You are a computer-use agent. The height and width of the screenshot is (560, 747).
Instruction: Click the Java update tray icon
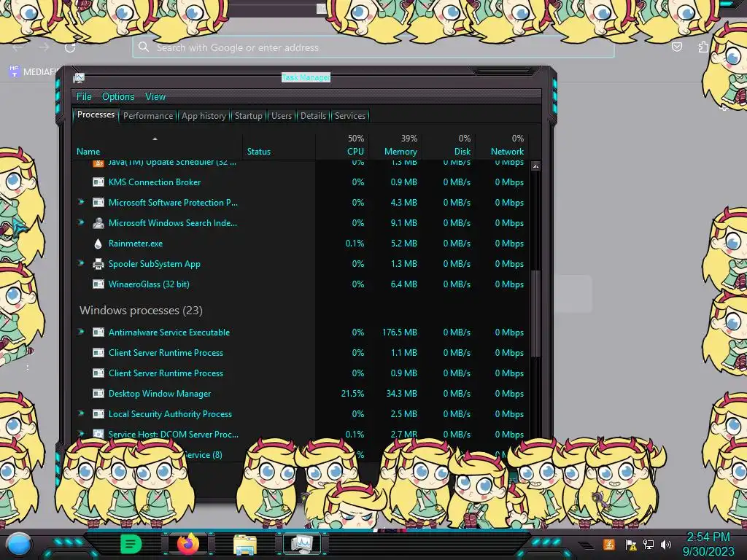pyautogui.click(x=609, y=544)
